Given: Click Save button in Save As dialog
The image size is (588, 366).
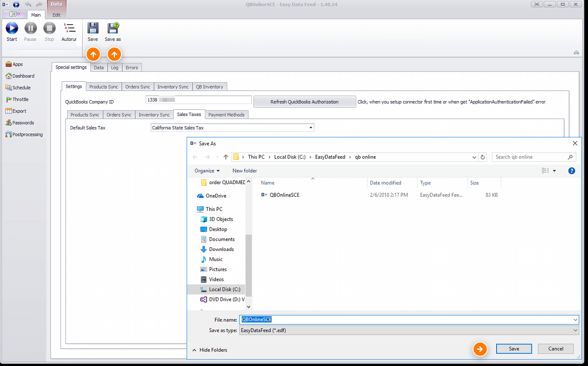Looking at the screenshot, I should [514, 348].
